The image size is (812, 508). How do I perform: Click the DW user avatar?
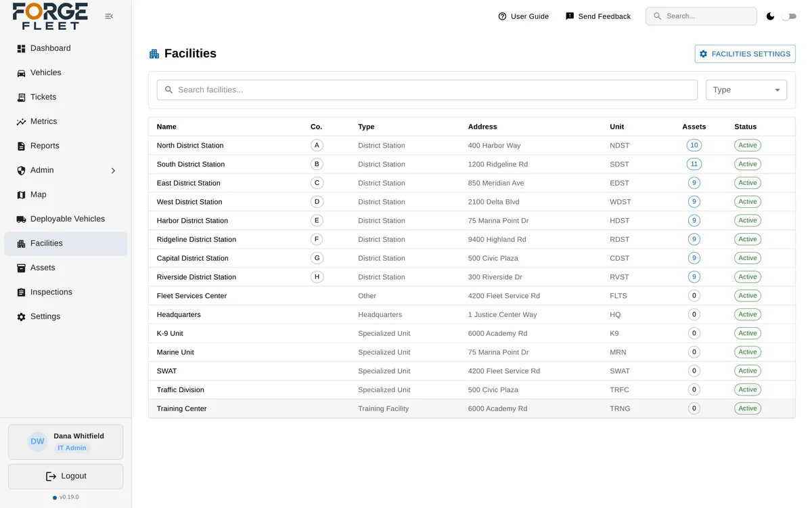37,442
